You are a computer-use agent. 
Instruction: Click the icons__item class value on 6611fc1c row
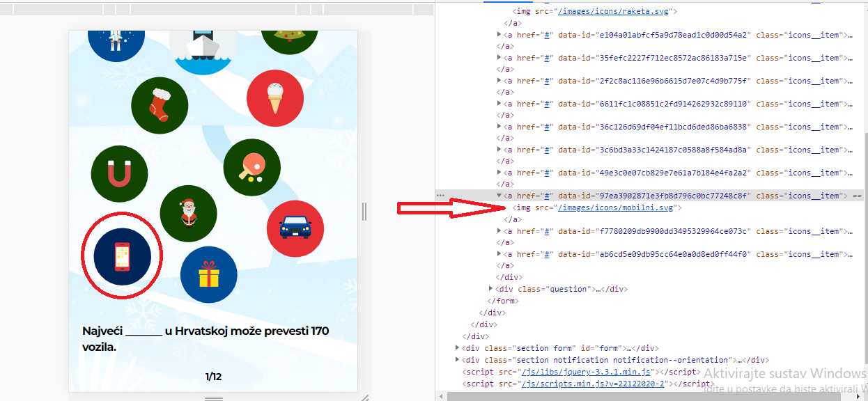[x=814, y=104]
